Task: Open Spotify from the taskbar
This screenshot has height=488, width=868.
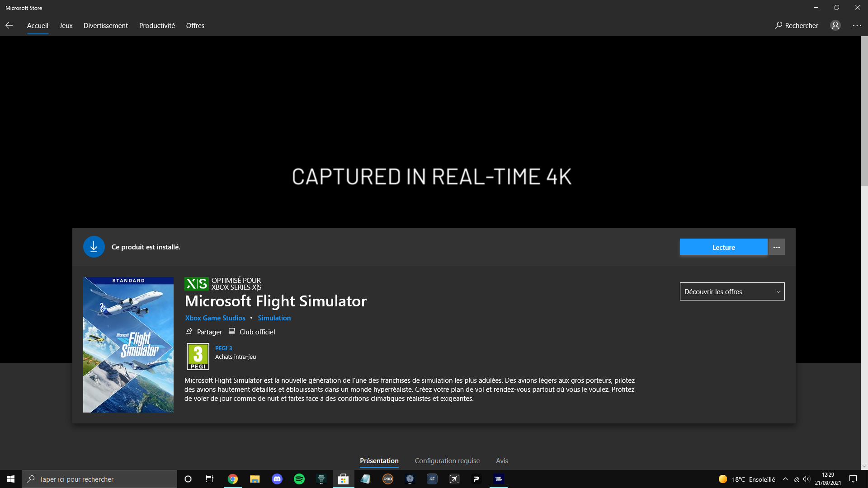Action: coord(299,479)
